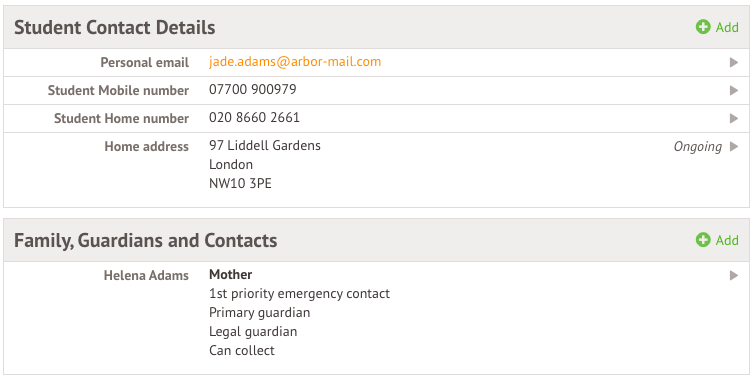This screenshot has height=380, width=756.
Task: Click the NW10 3PE postcode text
Action: (x=240, y=183)
